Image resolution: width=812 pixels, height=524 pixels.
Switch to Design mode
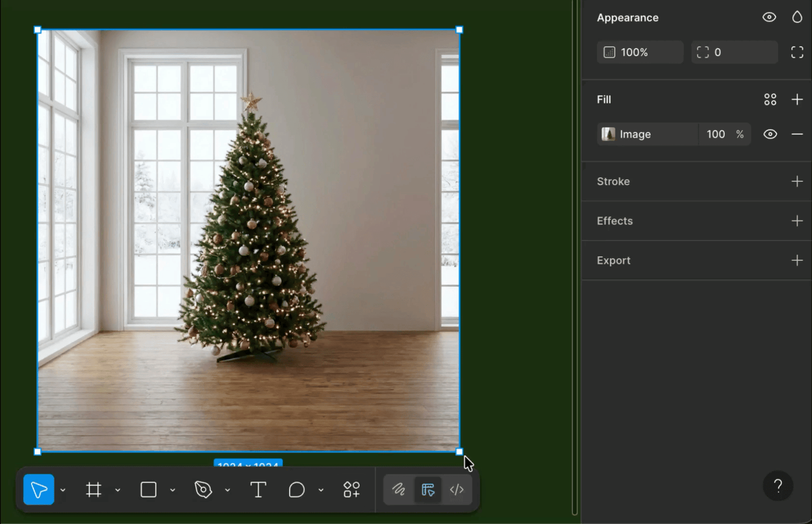(428, 490)
